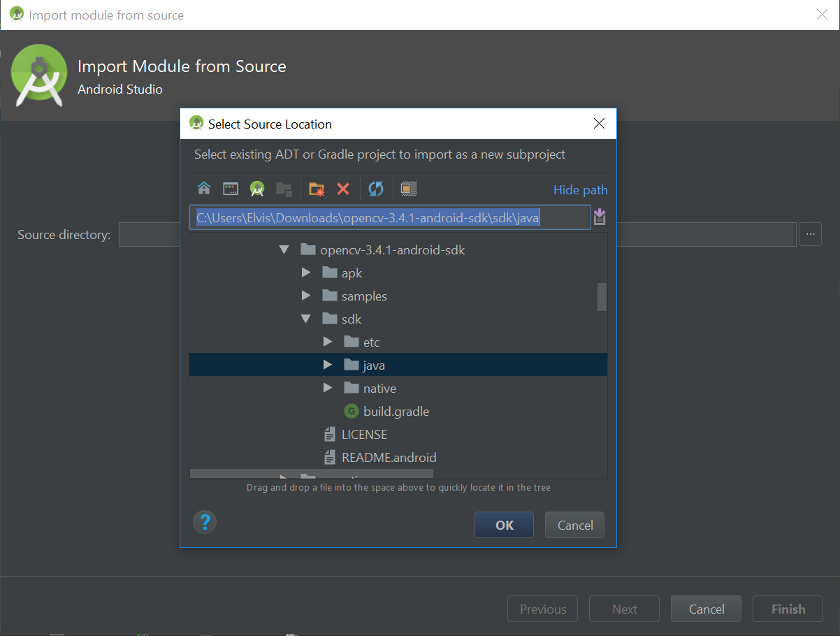Jump to the desktop directory
This screenshot has width=840, height=636.
(x=230, y=189)
